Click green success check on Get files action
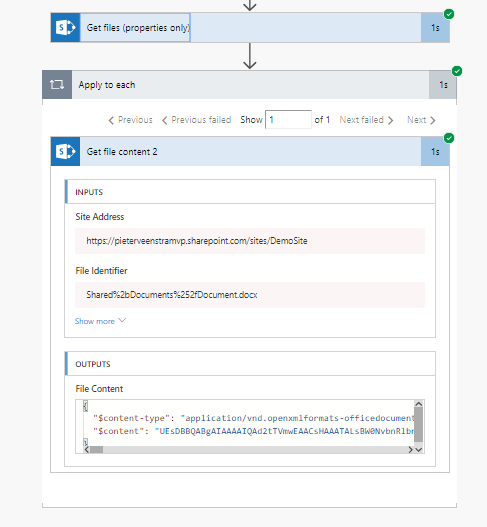Screen dimensions: 487x527 pyautogui.click(x=449, y=14)
